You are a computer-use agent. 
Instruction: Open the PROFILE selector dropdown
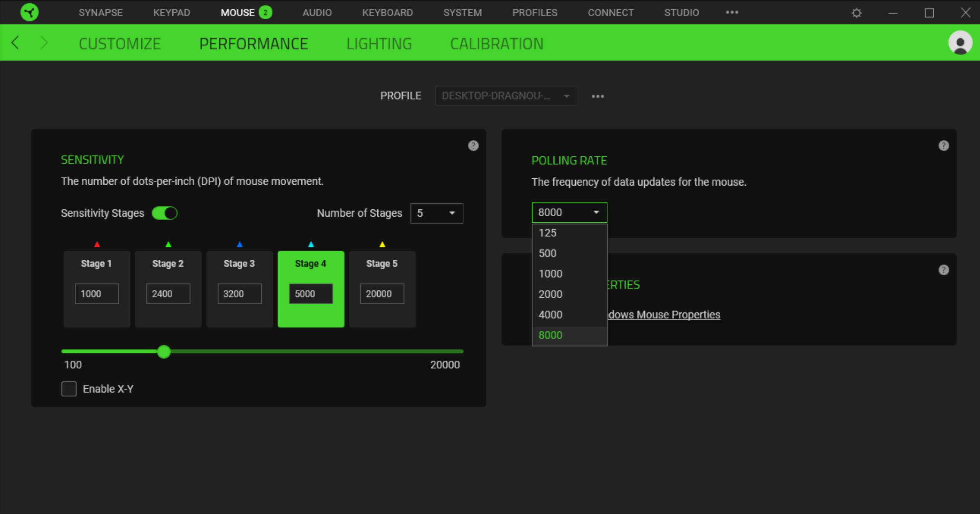point(506,95)
